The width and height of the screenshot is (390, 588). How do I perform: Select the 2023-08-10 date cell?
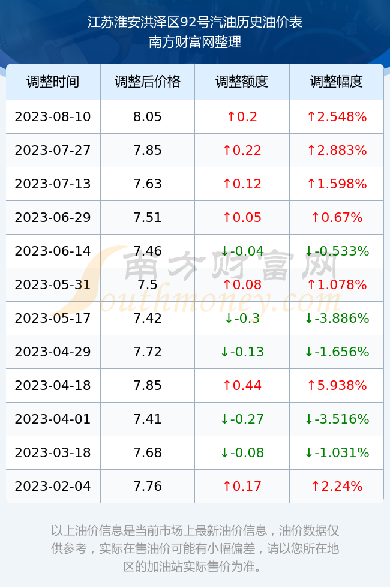coord(53,116)
